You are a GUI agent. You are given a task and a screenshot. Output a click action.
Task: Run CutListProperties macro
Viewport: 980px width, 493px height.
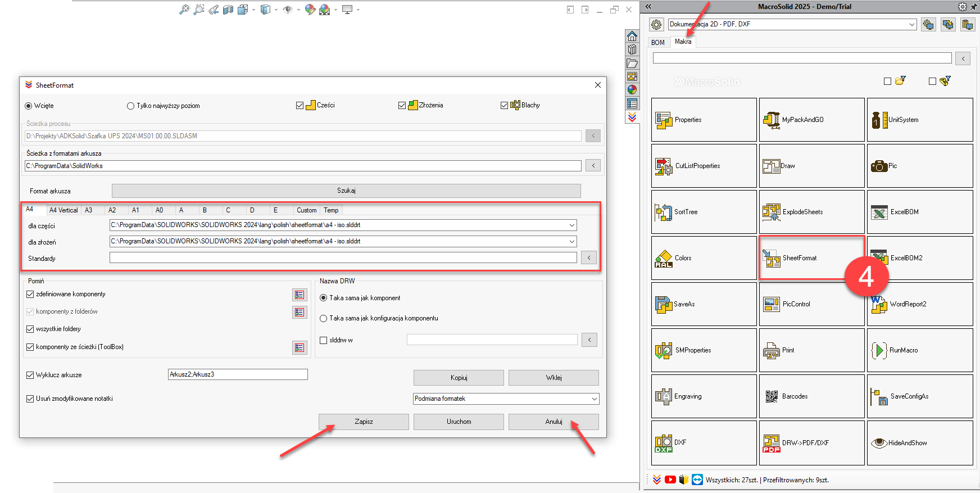click(704, 166)
